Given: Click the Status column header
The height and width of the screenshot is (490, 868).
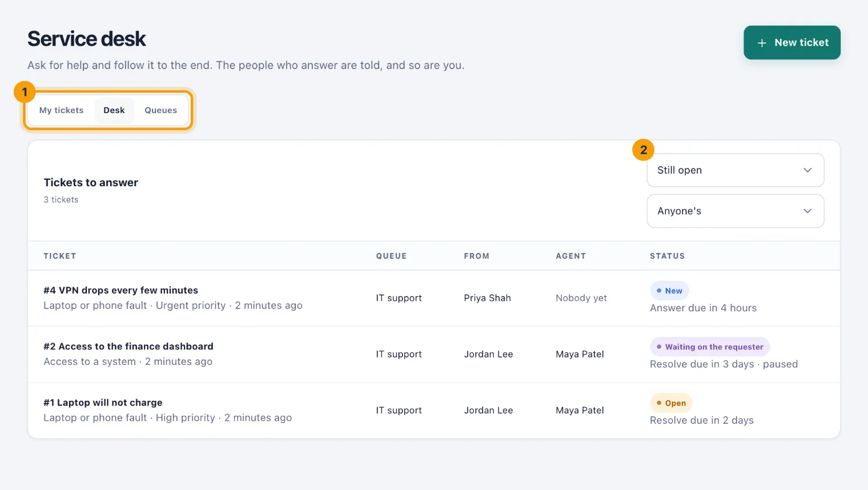Looking at the screenshot, I should click(667, 256).
